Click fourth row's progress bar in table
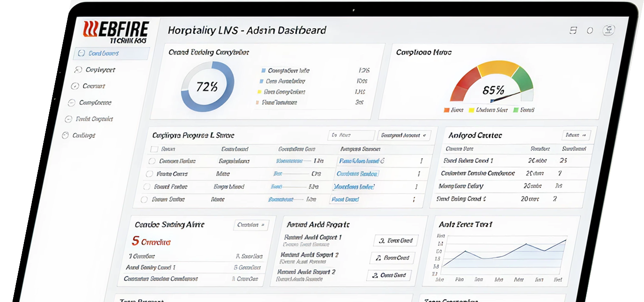The width and height of the screenshot is (644, 302). click(x=287, y=199)
